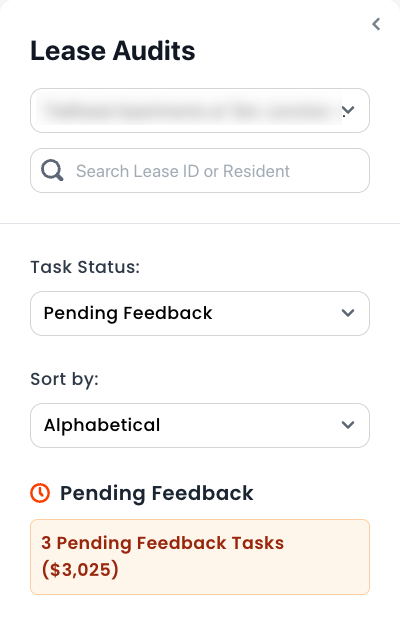Image resolution: width=400 pixels, height=622 pixels.
Task: Collapse the Lease Audits panel with the back chevron
Action: pyautogui.click(x=376, y=24)
